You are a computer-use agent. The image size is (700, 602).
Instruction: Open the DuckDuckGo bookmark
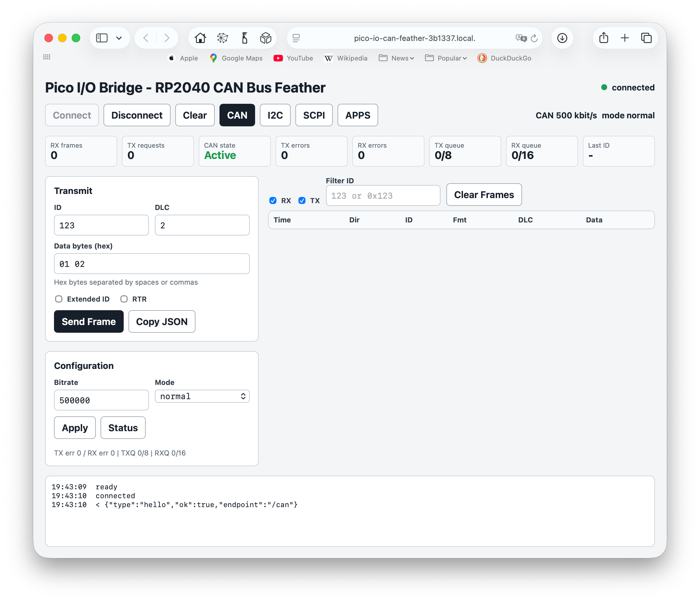(505, 58)
